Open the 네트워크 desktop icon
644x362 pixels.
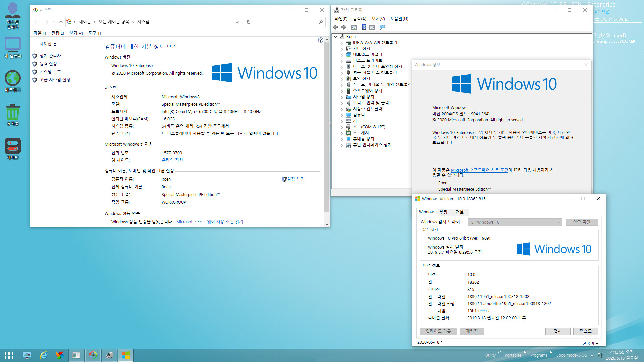click(13, 81)
